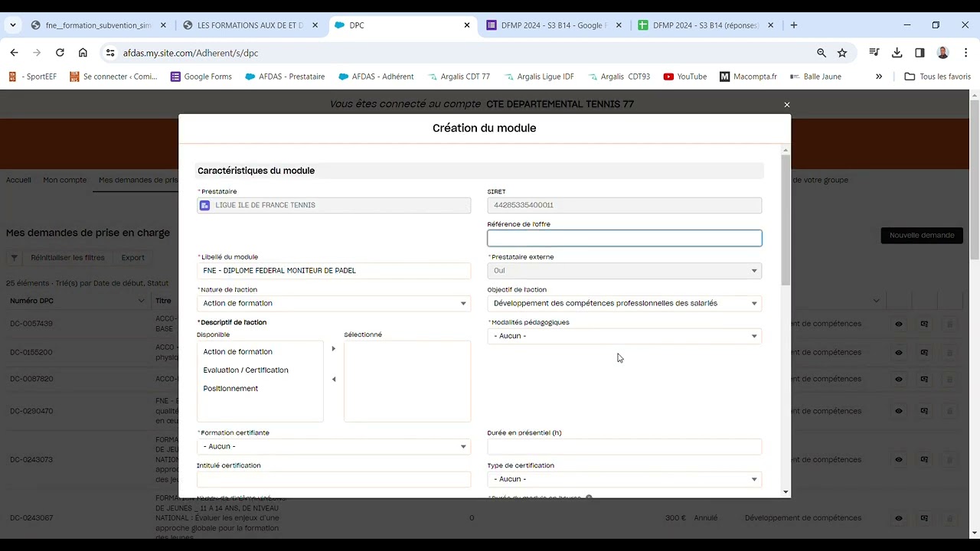Open the Nature de l'action dropdown
This screenshot has width=980, height=551.
(334, 304)
